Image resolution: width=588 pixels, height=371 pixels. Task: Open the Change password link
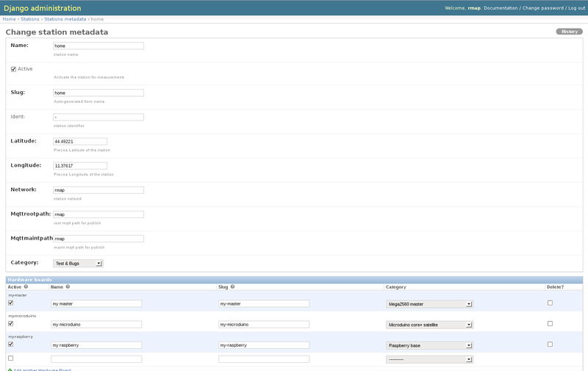tap(542, 8)
